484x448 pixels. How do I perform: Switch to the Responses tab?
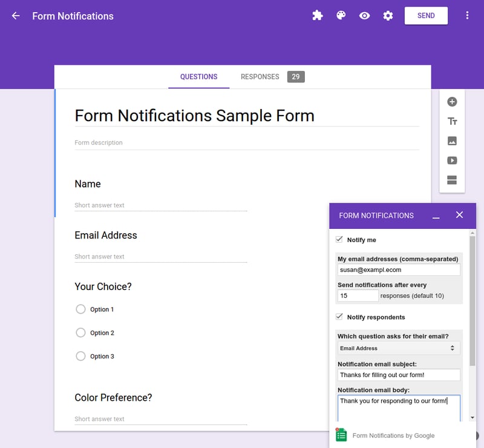[260, 77]
